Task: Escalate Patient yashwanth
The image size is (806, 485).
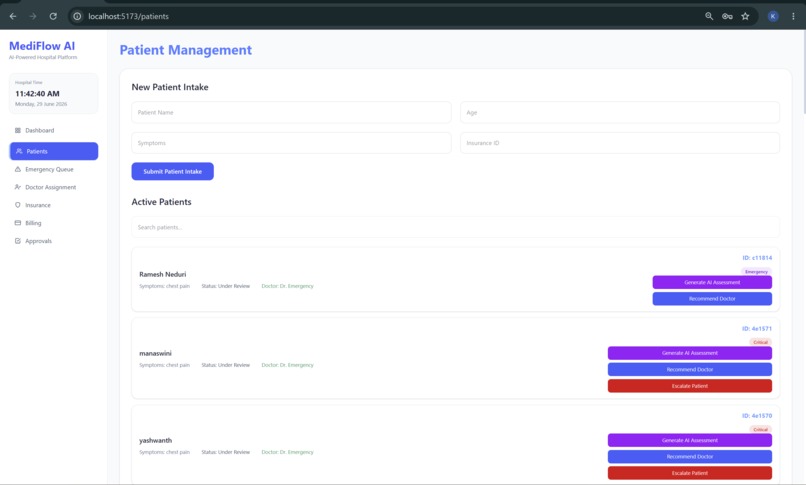Action: coord(690,473)
